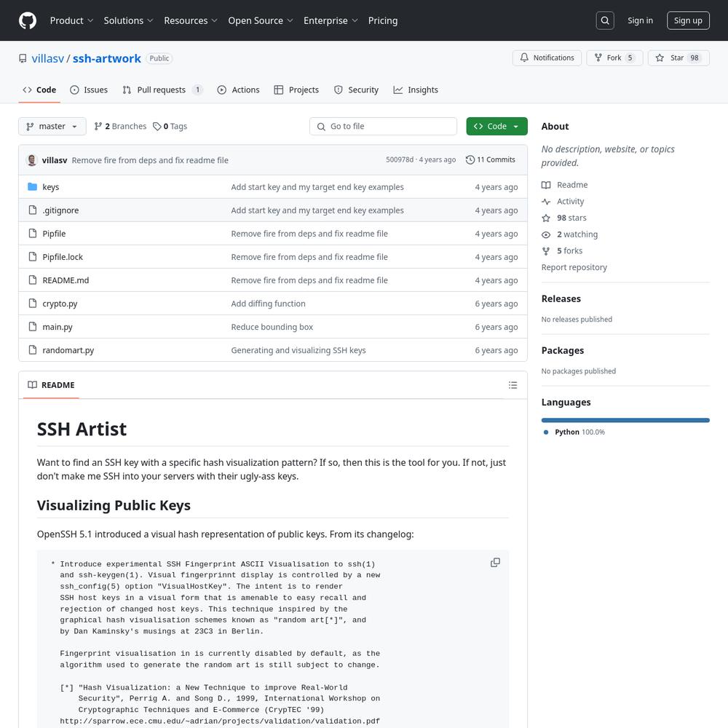Open commit hash 500978d

pyautogui.click(x=399, y=159)
